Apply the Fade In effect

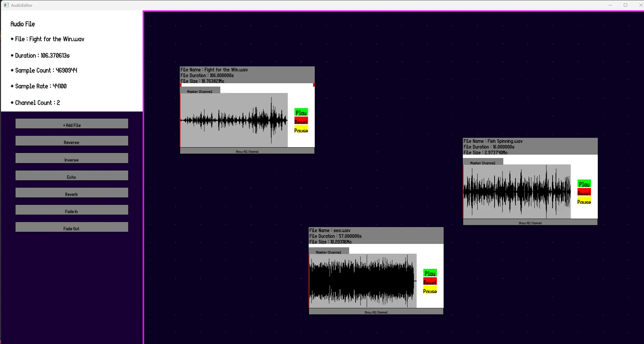point(72,210)
